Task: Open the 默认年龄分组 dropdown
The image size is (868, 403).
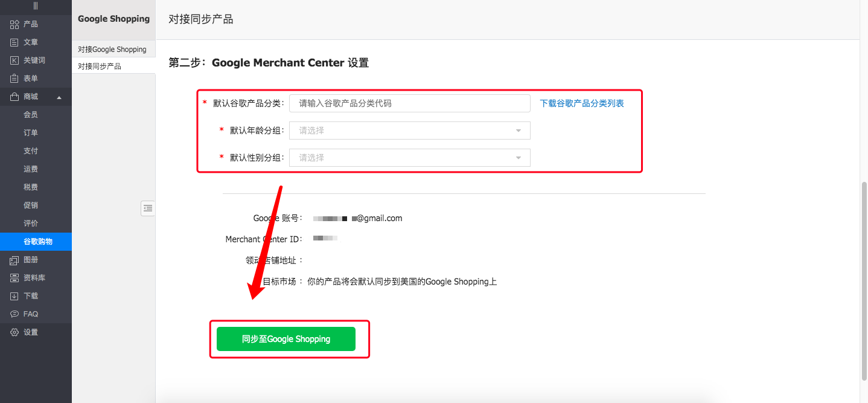Action: click(409, 131)
